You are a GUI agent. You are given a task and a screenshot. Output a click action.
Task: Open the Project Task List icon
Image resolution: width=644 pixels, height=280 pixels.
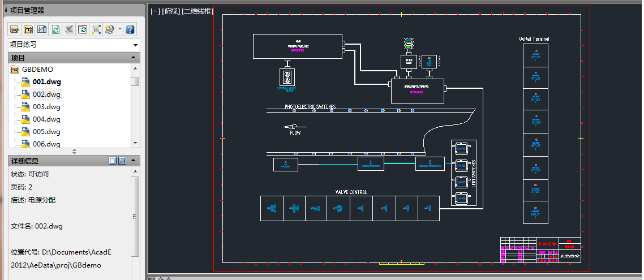70,29
